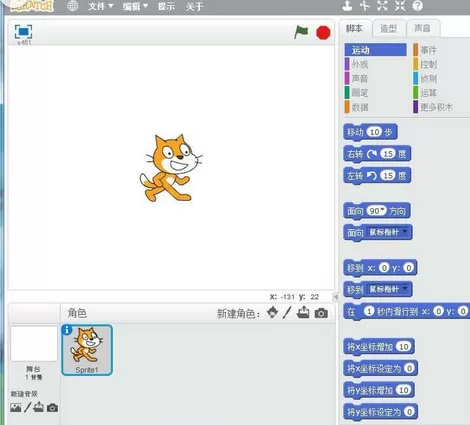Switch to the 造型 tab
This screenshot has height=425, width=470.
click(x=389, y=29)
